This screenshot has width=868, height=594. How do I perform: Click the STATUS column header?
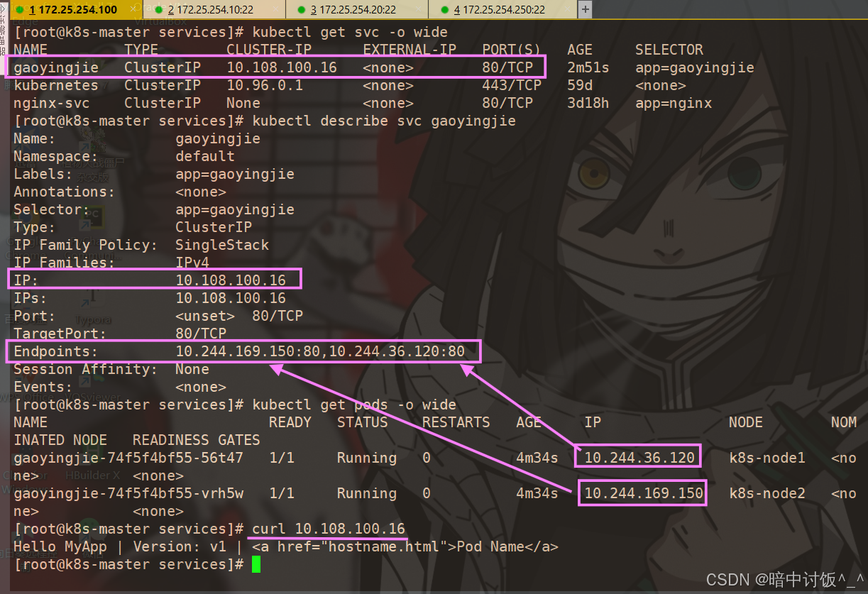(363, 422)
